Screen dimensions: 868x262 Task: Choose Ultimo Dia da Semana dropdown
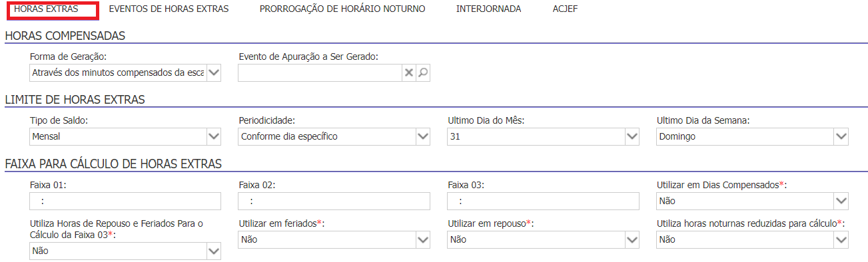click(753, 136)
